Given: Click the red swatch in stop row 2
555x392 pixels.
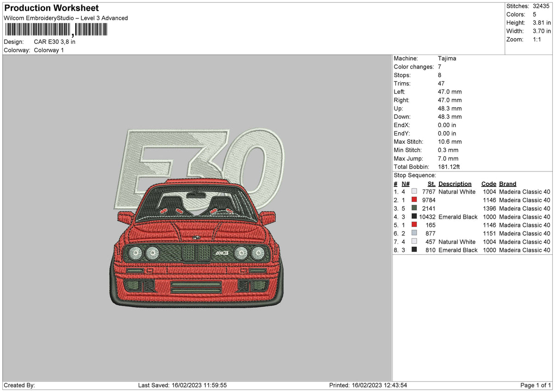Looking at the screenshot, I should [414, 200].
